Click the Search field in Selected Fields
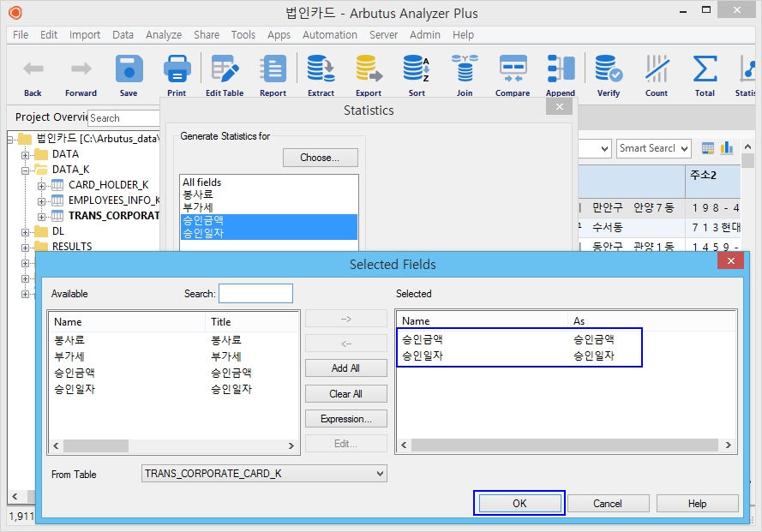 coord(255,294)
